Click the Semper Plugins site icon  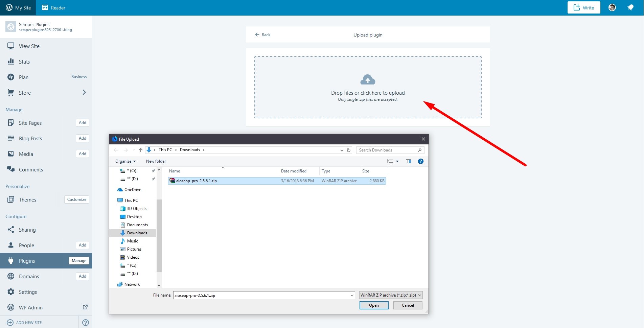pos(11,27)
